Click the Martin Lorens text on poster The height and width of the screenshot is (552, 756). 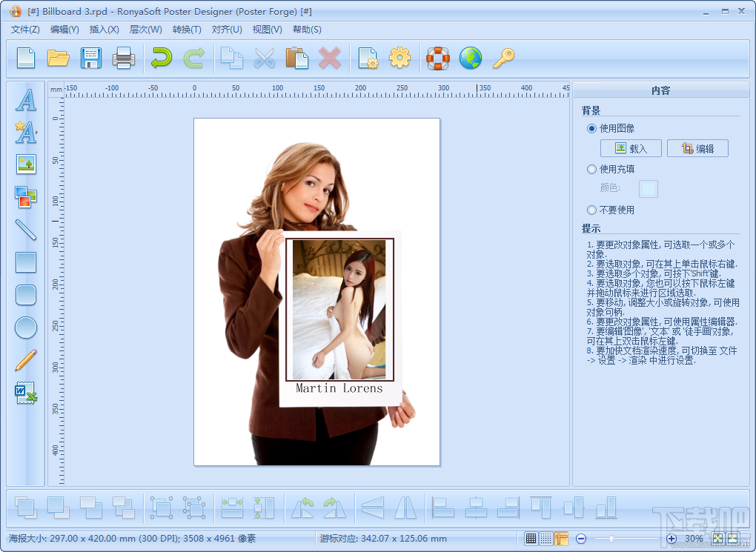[x=339, y=388]
